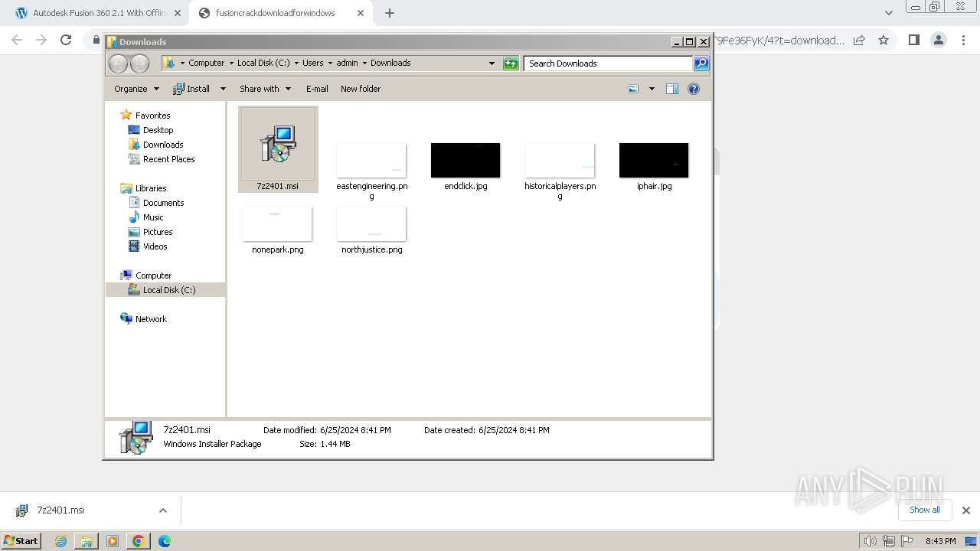This screenshot has width=980, height=551.
Task: Toggle the preview pane
Action: tap(672, 89)
